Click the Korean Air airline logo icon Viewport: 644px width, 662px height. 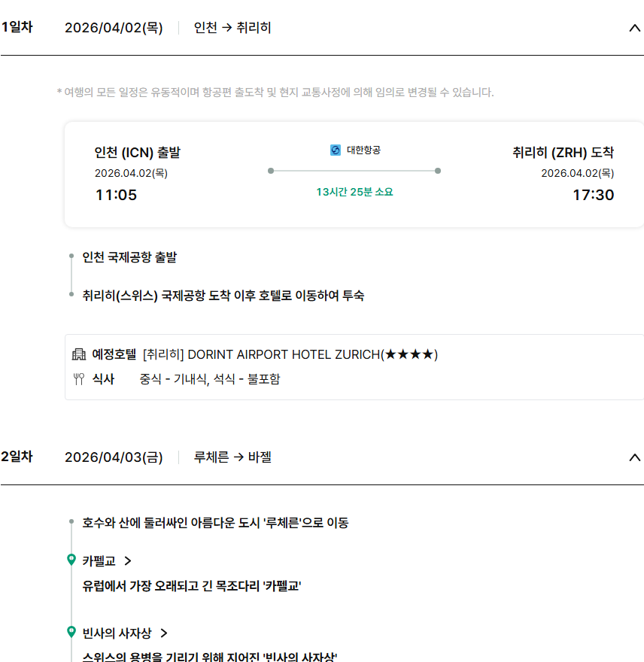[336, 150]
